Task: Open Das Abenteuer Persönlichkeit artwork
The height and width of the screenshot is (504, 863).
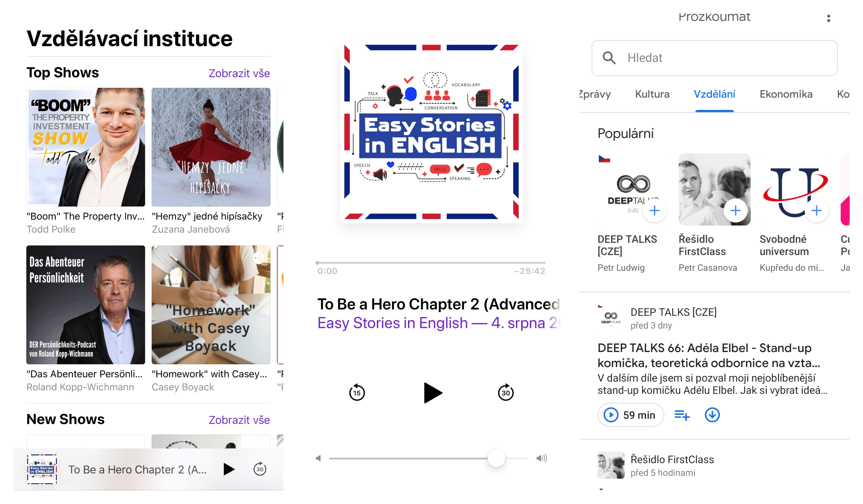Action: point(86,305)
